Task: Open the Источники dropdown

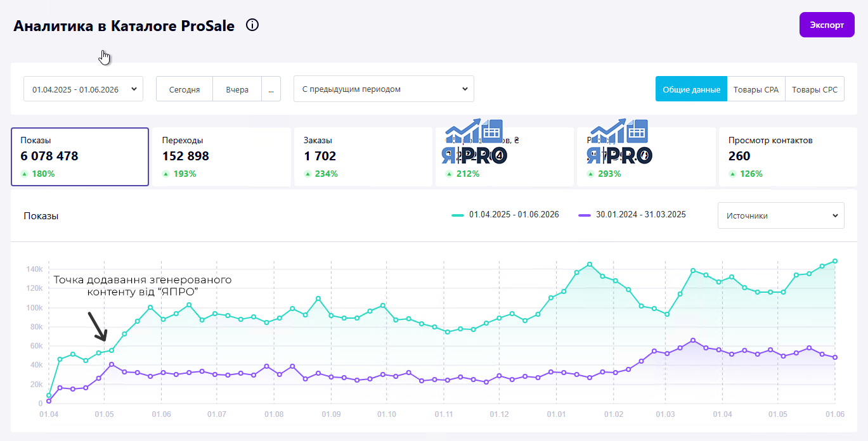Action: coord(781,215)
